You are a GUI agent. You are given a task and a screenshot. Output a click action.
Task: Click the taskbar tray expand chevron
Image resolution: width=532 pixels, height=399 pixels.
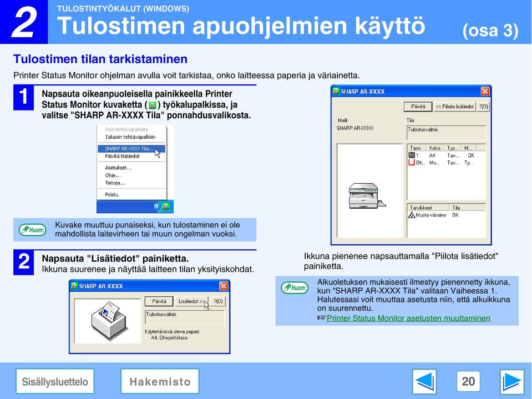click(x=157, y=206)
